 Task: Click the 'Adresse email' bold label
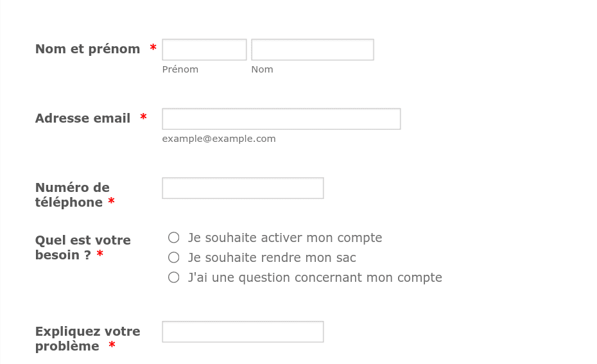[x=83, y=118]
